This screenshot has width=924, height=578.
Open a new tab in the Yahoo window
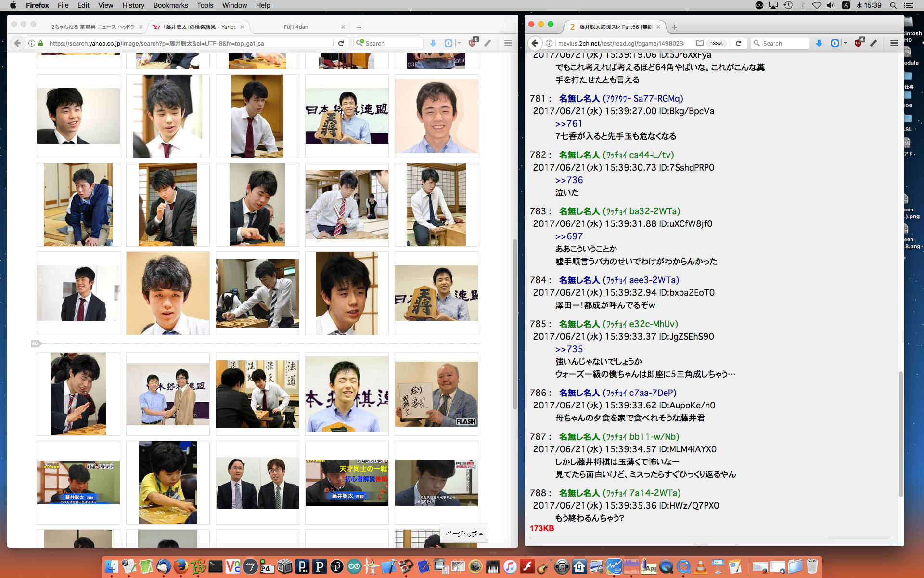click(359, 27)
